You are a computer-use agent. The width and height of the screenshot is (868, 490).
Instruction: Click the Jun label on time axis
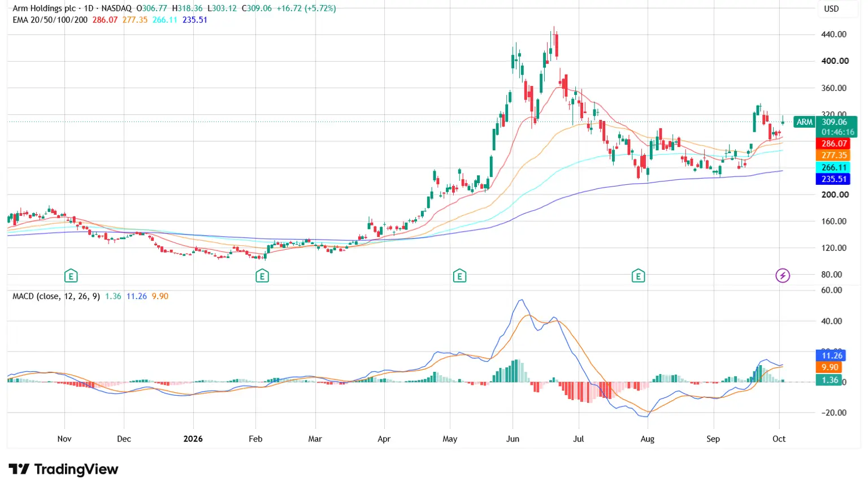(x=513, y=439)
